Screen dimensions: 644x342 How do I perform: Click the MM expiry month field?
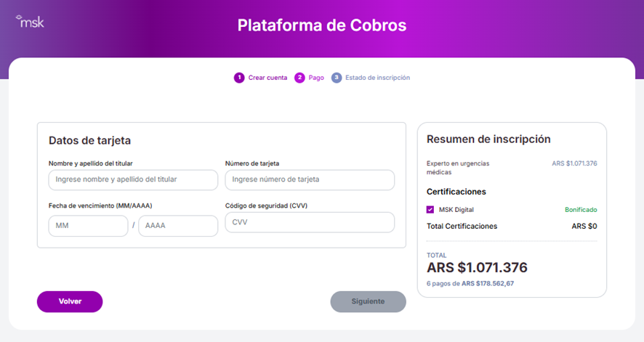pyautogui.click(x=88, y=226)
